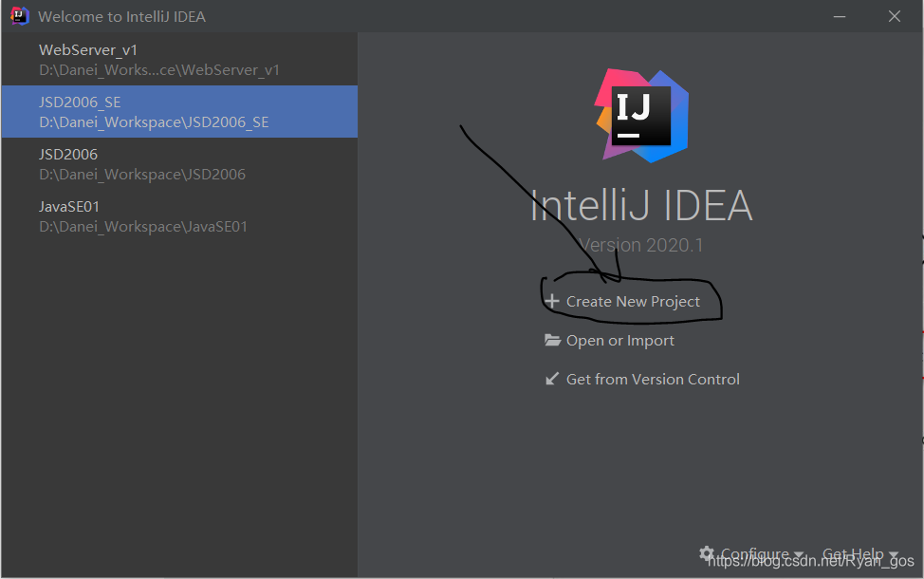Click the path D:\Danei_Workspace\JavaSE01
Viewport: 924px width, 579px height.
coord(143,227)
